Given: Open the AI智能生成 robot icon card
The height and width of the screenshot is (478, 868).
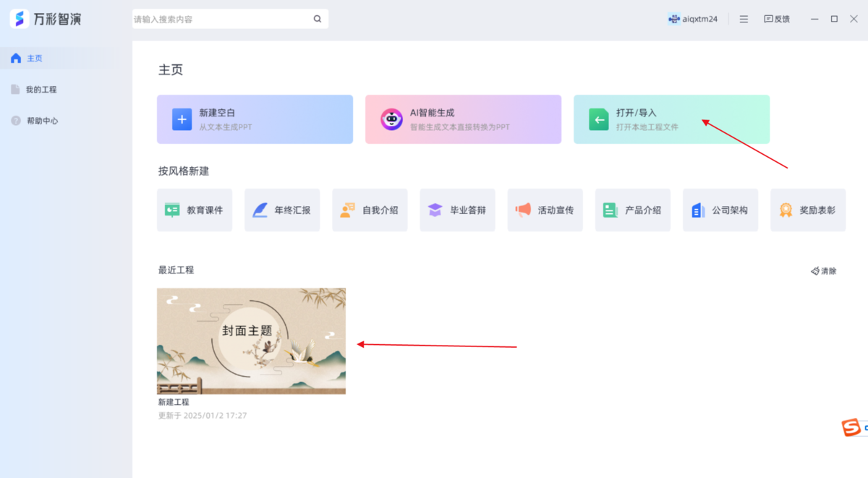Looking at the screenshot, I should (x=391, y=119).
